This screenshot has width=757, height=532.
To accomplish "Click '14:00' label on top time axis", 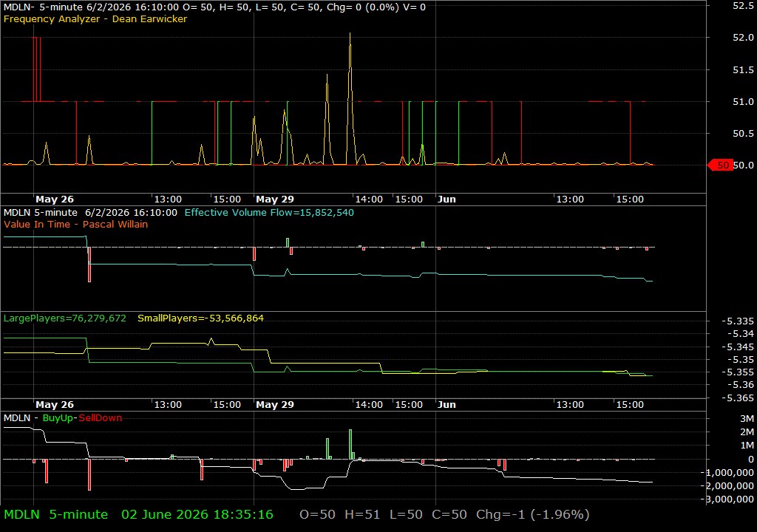I will 369,199.
